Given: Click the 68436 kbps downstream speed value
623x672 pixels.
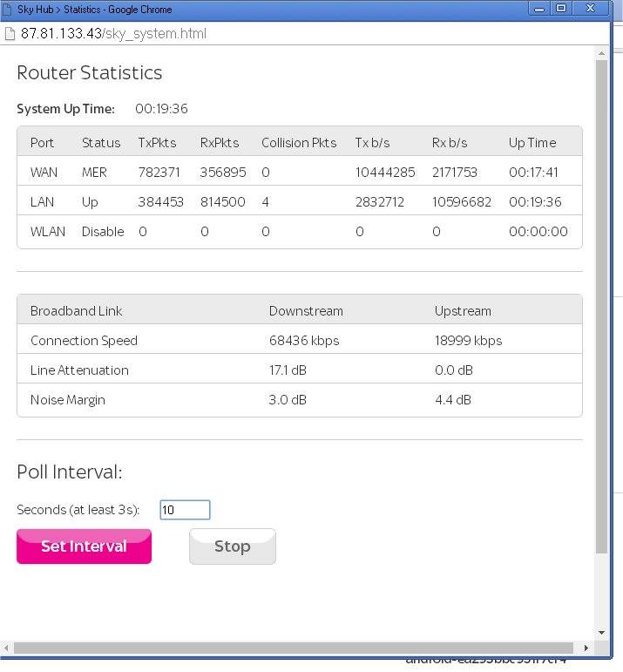Looking at the screenshot, I should click(x=304, y=341).
